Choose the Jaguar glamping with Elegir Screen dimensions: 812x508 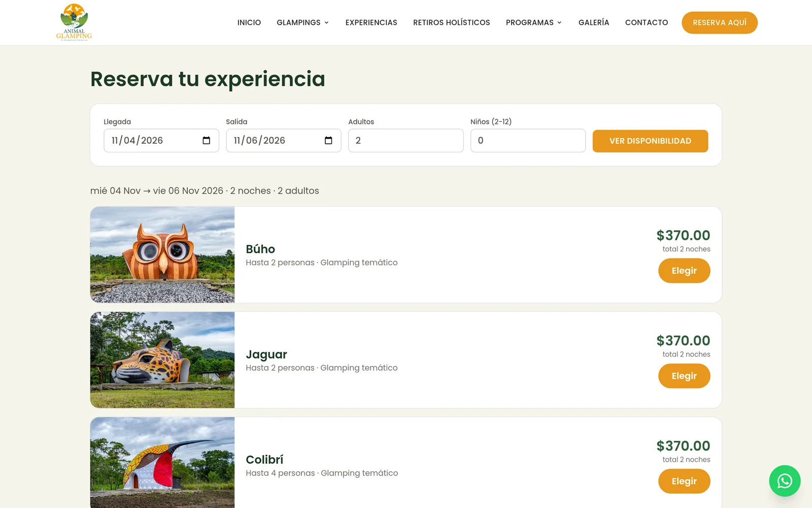coord(684,376)
